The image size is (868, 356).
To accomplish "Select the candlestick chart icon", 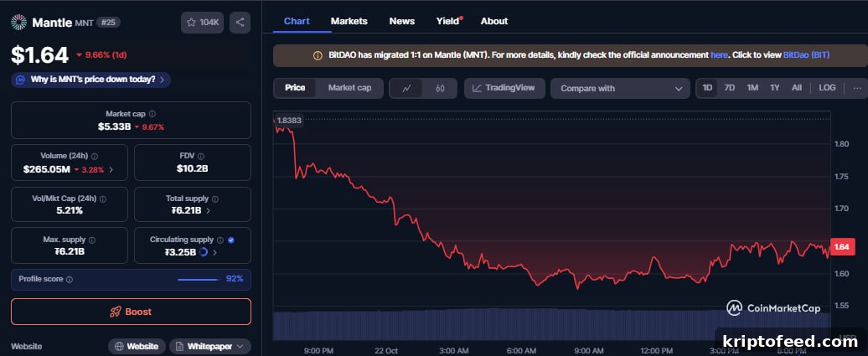I will (x=440, y=88).
